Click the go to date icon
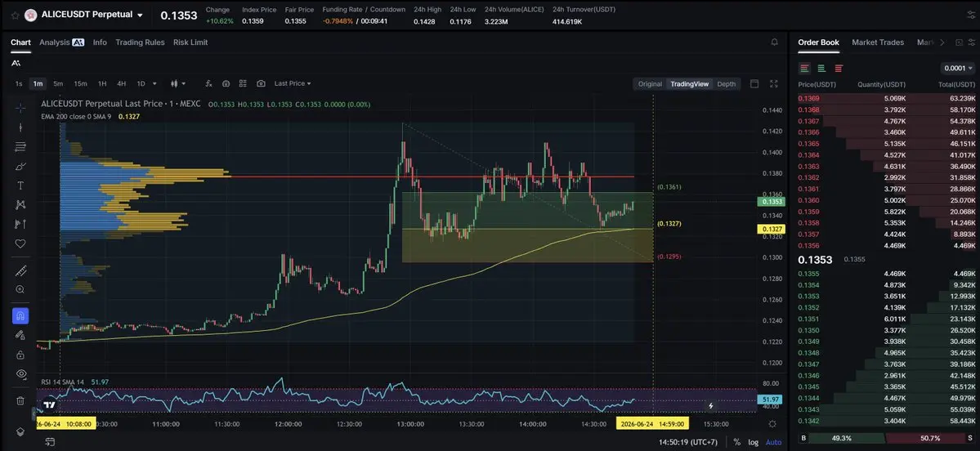Image resolution: width=980 pixels, height=451 pixels. 49,442
